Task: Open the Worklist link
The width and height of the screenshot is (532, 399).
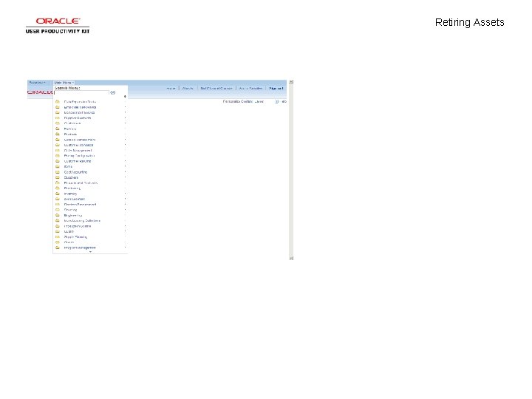Action: click(x=188, y=89)
